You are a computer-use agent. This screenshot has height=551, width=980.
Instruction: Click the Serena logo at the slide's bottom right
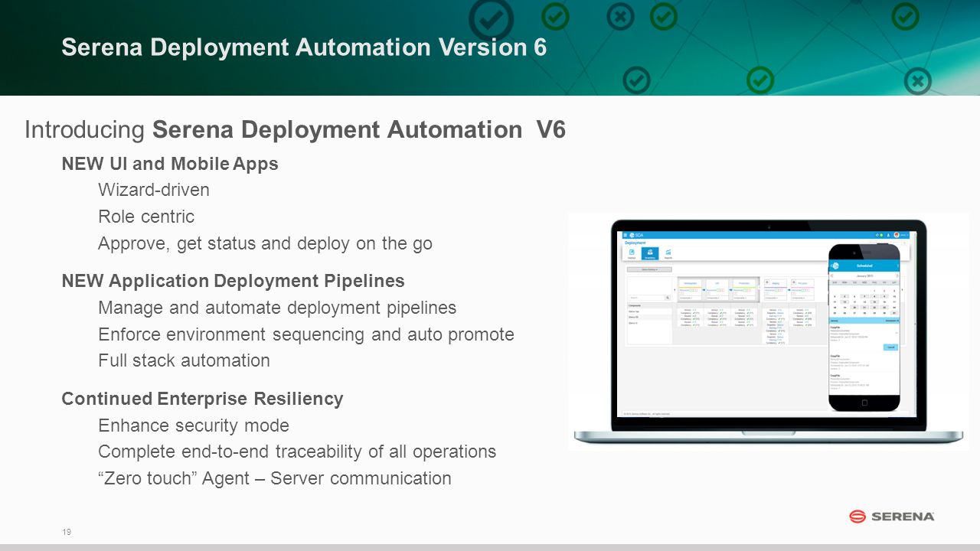[x=891, y=517]
